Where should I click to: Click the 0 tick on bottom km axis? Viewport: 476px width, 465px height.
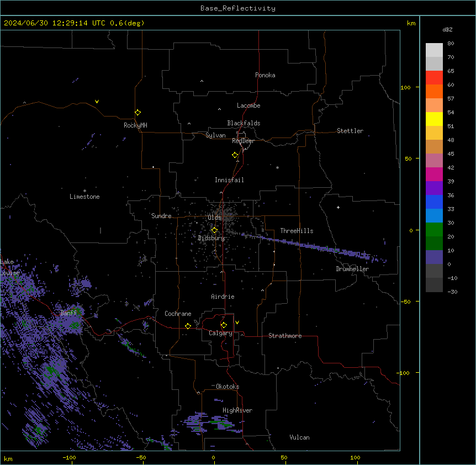213,457
